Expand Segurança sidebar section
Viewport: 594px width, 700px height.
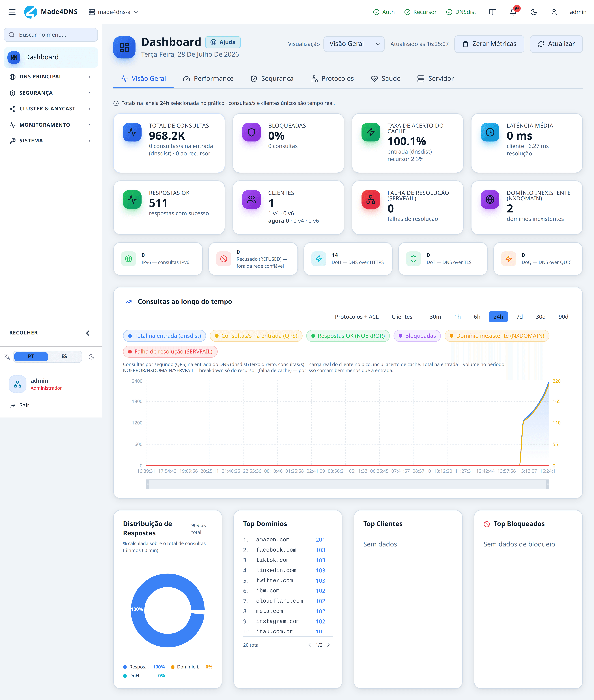(x=51, y=93)
